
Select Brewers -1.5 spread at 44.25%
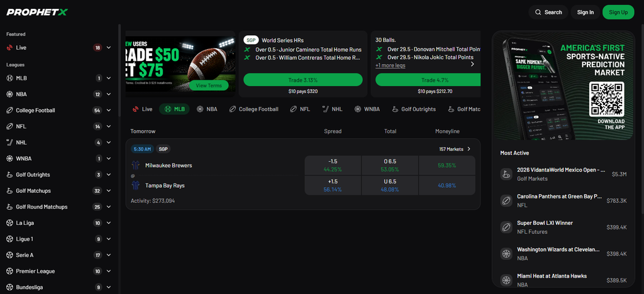click(x=333, y=165)
